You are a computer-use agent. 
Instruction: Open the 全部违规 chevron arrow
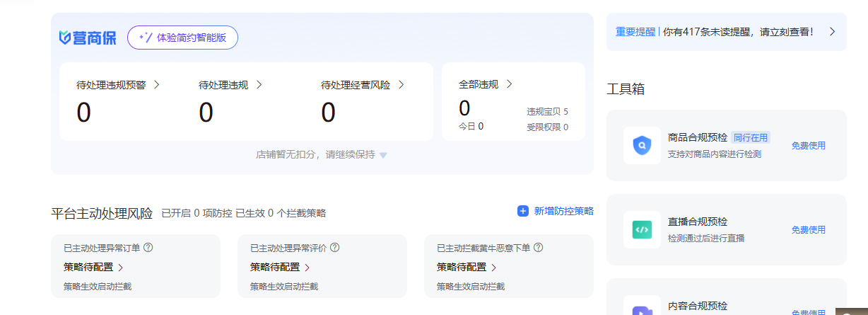[509, 84]
